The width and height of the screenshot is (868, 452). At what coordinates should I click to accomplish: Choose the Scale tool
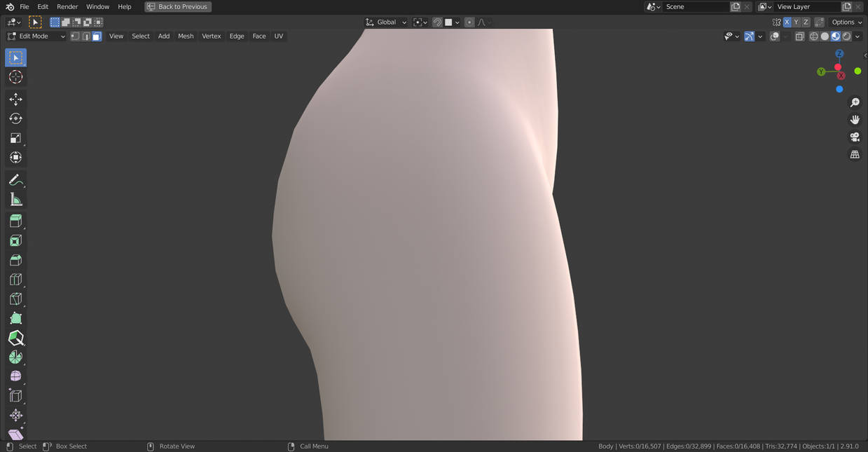[x=15, y=138]
